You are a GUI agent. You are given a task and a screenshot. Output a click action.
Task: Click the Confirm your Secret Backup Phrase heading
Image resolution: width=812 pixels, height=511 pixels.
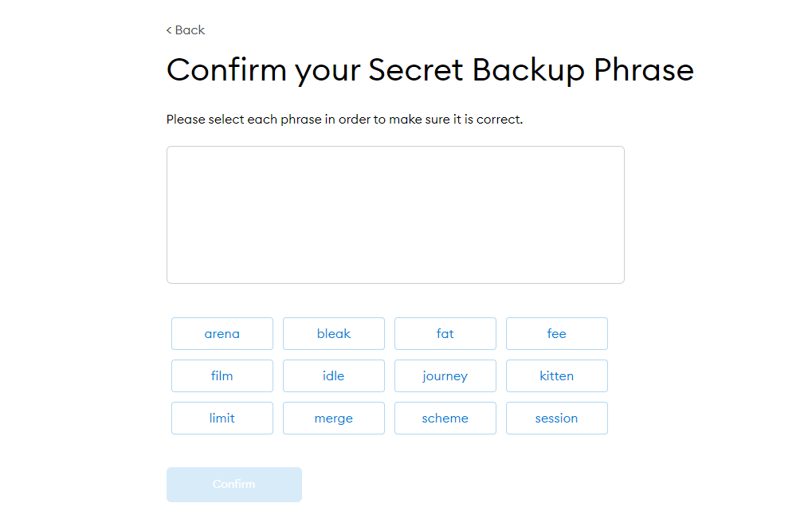(x=430, y=70)
